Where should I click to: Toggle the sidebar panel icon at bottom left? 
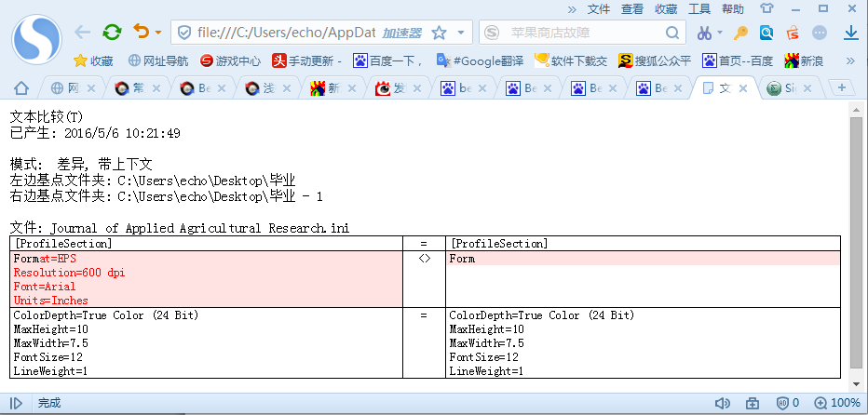pos(16,404)
